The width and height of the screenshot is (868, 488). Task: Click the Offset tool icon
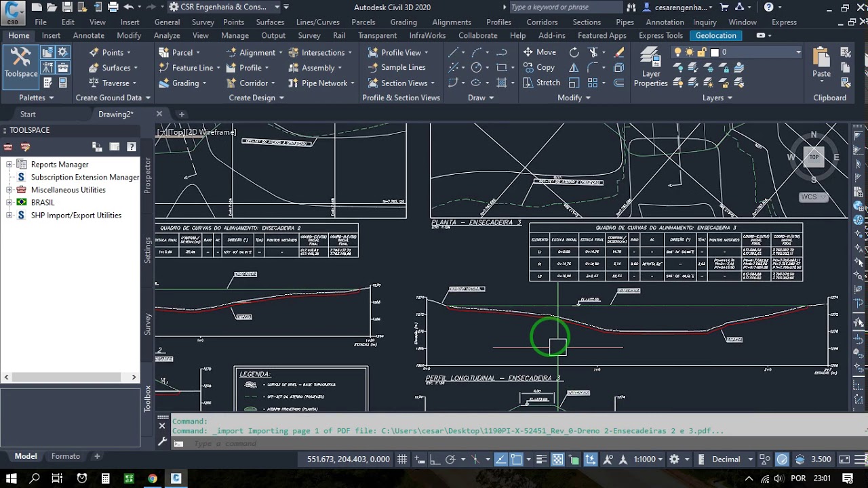[619, 83]
